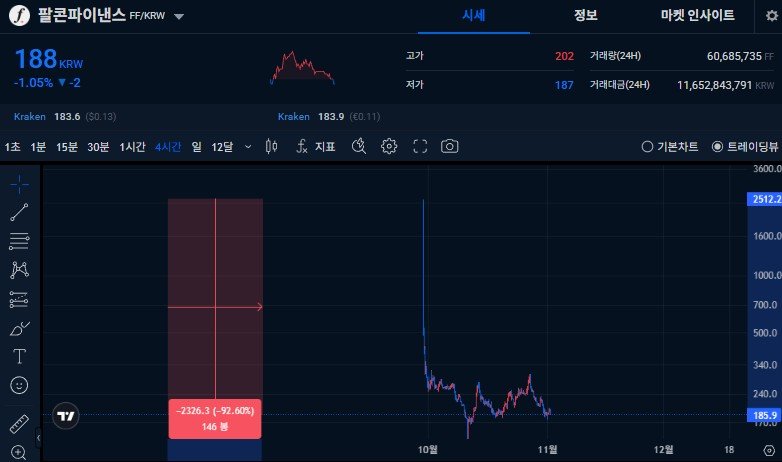The width and height of the screenshot is (782, 462).
Task: Select the trend line drawing tool
Action: pyautogui.click(x=19, y=212)
